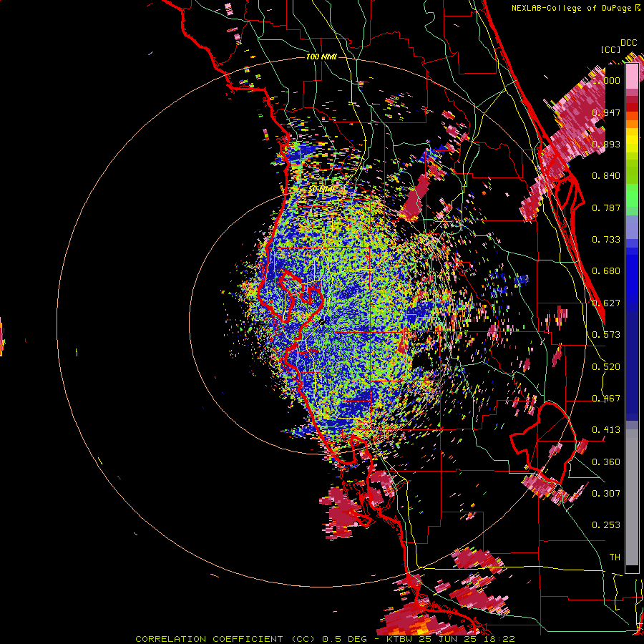Screen dimensions: 644x644
Task: Click the 0.307 scale value
Action: coord(606,494)
